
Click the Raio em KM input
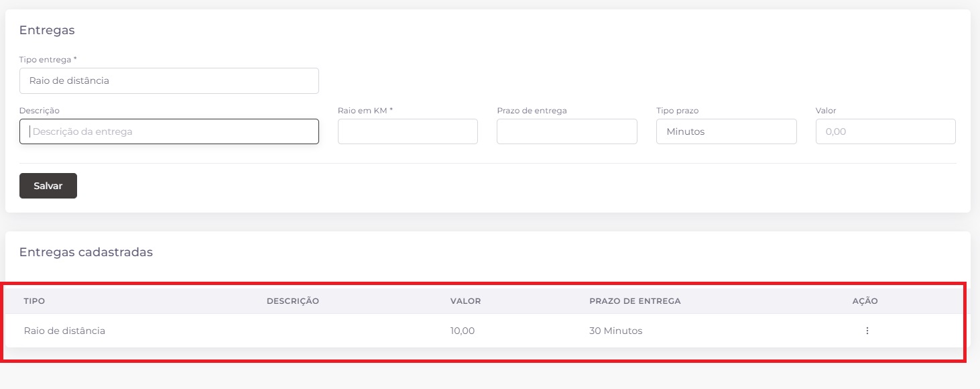408,131
